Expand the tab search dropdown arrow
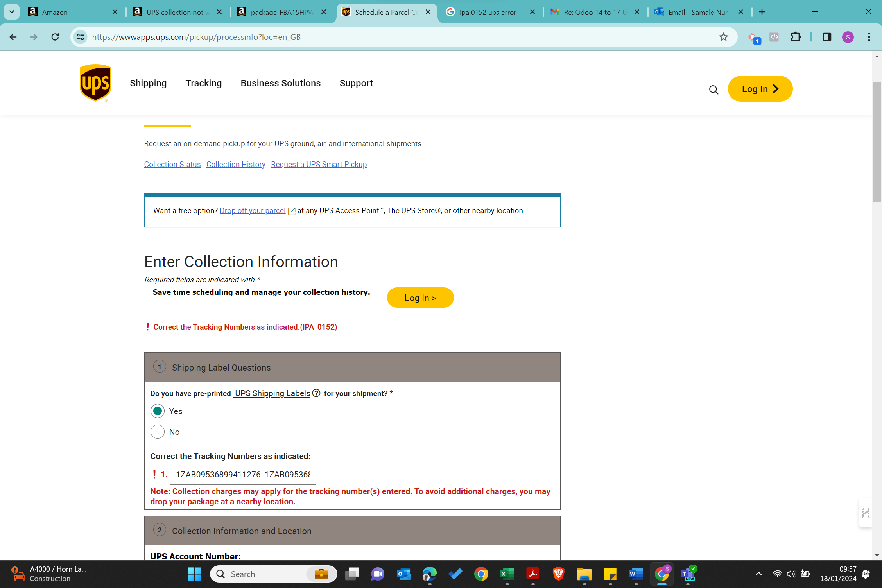The width and height of the screenshot is (882, 588). pyautogui.click(x=12, y=12)
